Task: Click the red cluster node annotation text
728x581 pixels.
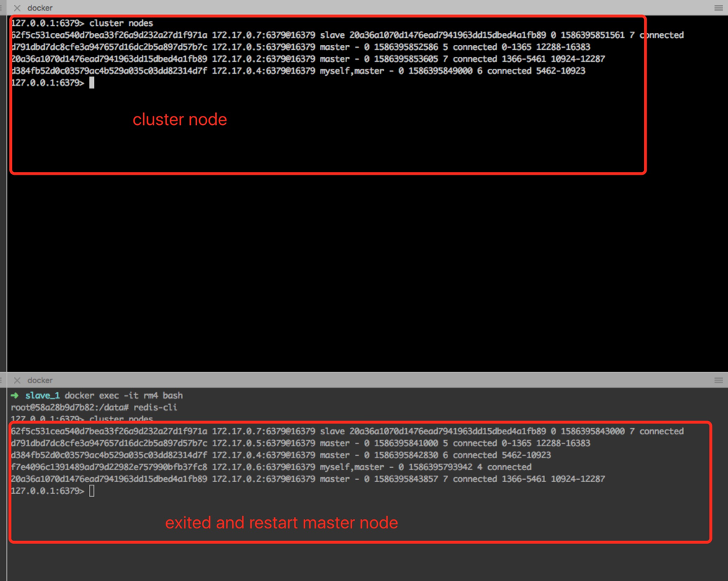Action: click(x=180, y=119)
